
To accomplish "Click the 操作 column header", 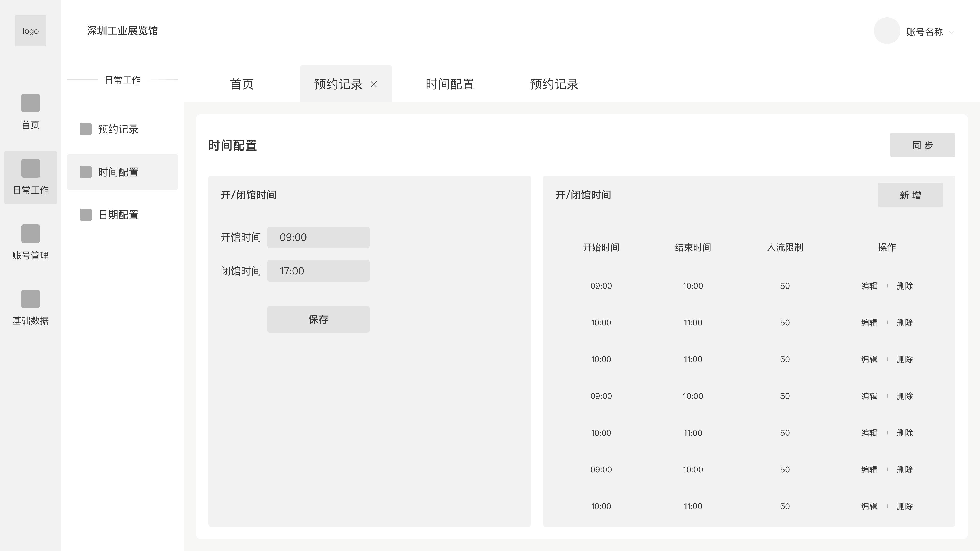I will (x=887, y=247).
